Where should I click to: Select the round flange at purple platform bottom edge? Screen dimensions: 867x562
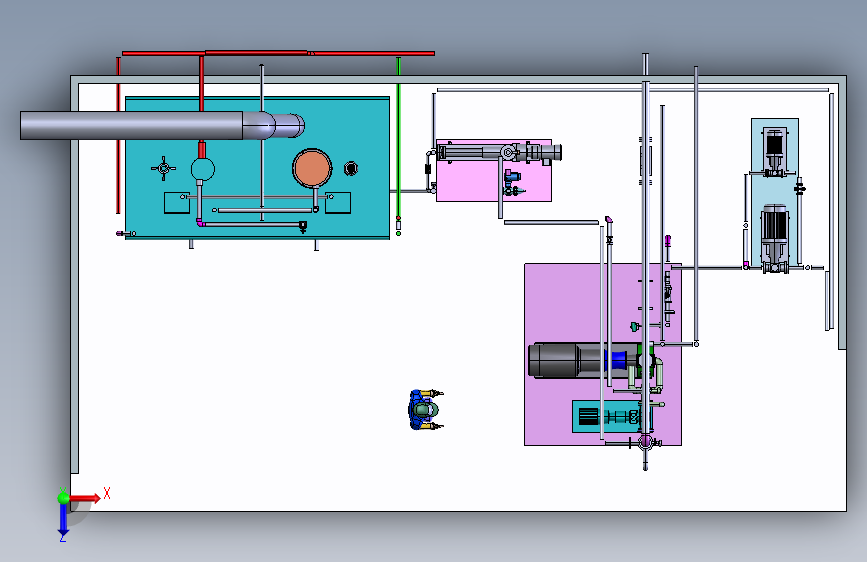[645, 442]
